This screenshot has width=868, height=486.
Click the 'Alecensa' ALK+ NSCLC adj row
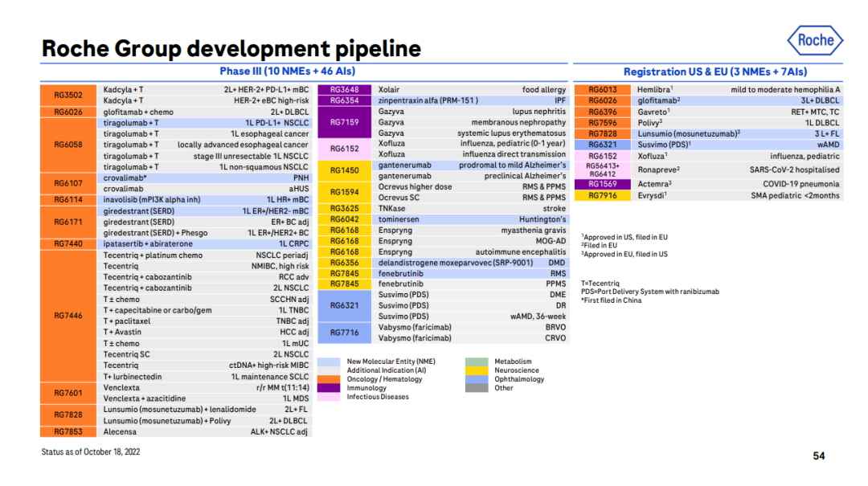click(205, 431)
